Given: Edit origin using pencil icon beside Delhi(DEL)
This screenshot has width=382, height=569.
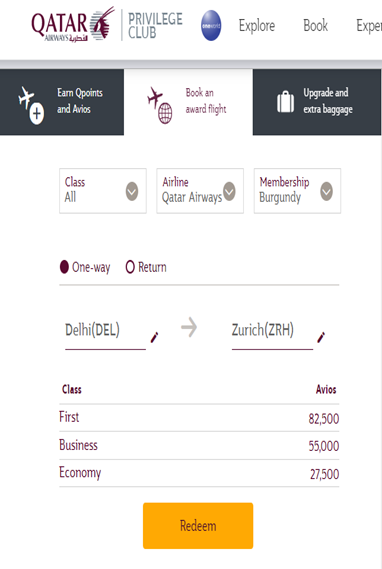Looking at the screenshot, I should tap(154, 337).
